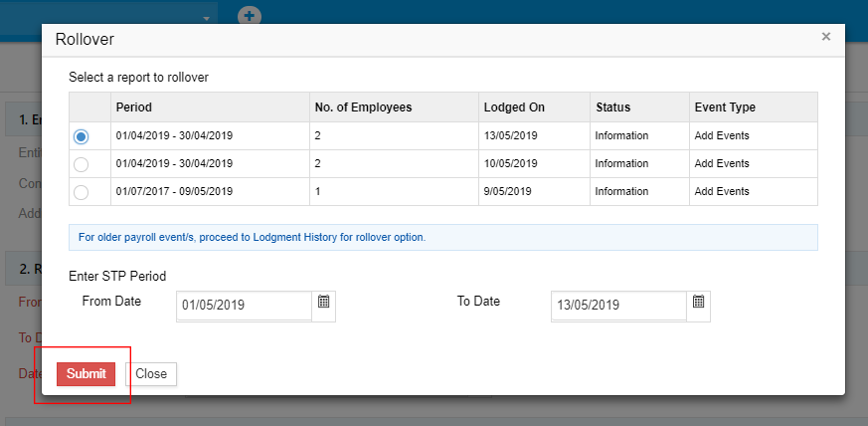Close the Rollover dialog with the X icon

pyautogui.click(x=825, y=37)
